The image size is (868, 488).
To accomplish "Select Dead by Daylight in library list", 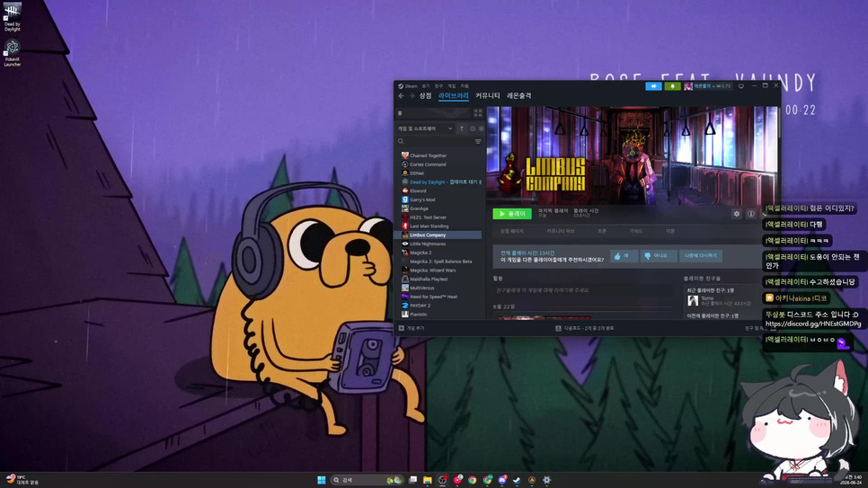I will coord(441,182).
